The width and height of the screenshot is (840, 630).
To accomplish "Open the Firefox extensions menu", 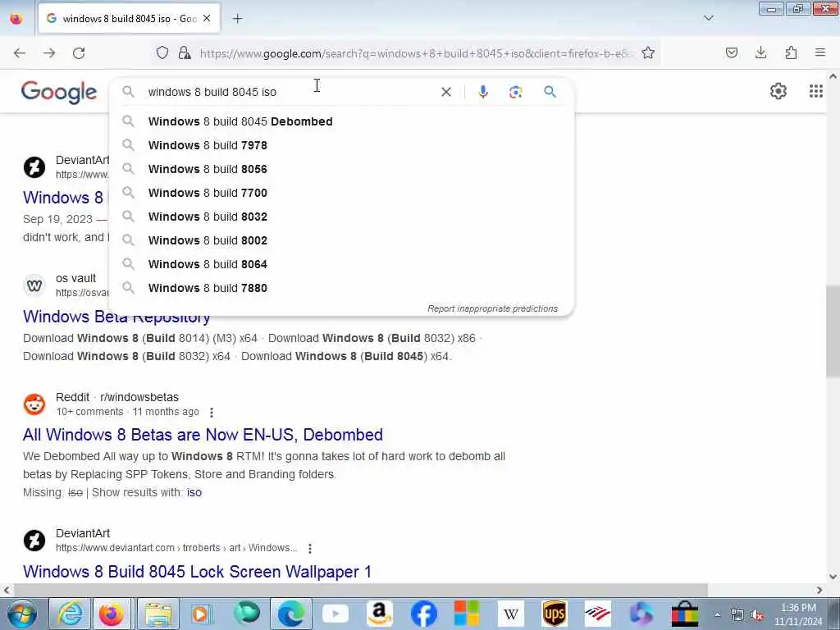I will tap(791, 52).
